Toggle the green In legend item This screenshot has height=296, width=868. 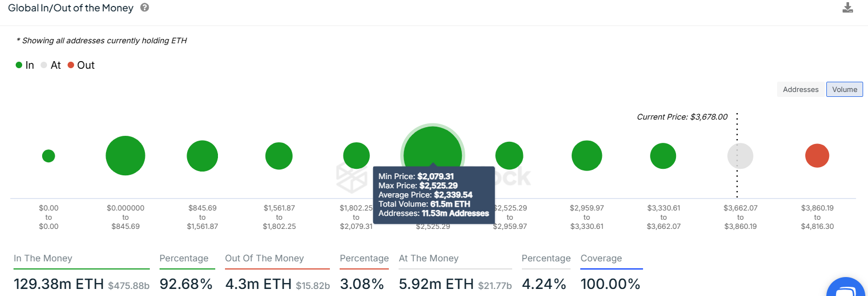click(25, 65)
